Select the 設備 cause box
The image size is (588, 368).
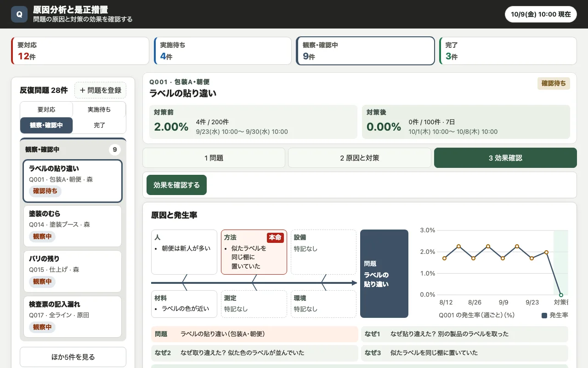(324, 252)
